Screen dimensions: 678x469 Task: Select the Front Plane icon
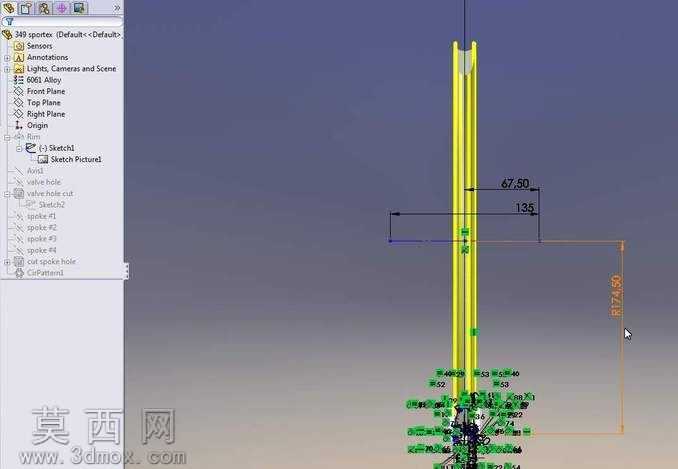point(19,91)
